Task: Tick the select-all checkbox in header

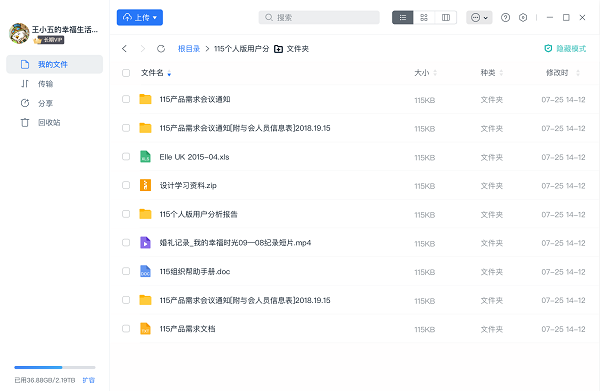Action: click(x=126, y=73)
